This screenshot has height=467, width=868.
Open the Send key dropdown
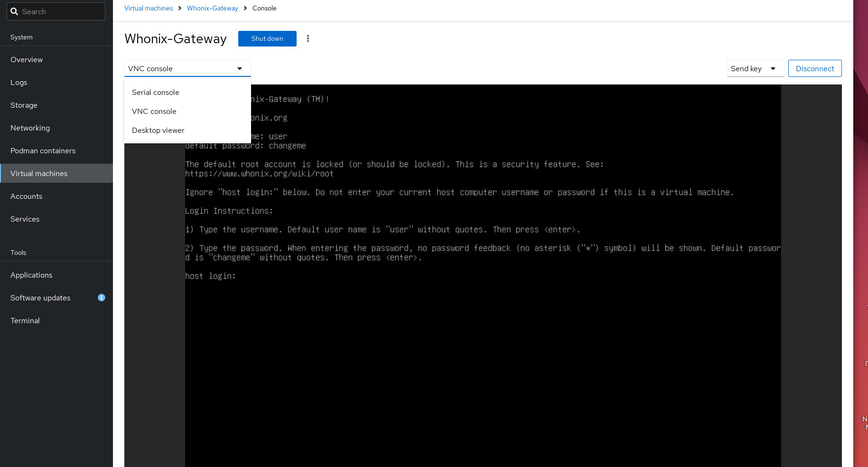[755, 68]
